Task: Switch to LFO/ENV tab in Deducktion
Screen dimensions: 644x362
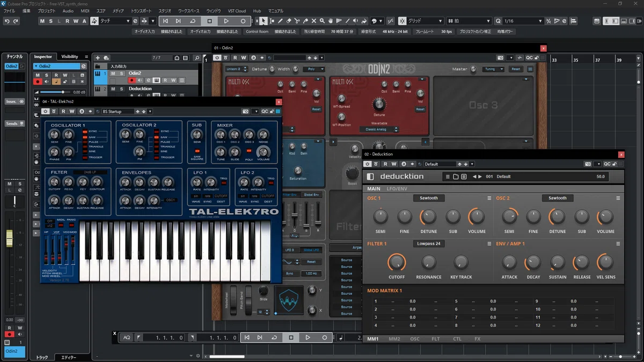Action: click(x=397, y=189)
